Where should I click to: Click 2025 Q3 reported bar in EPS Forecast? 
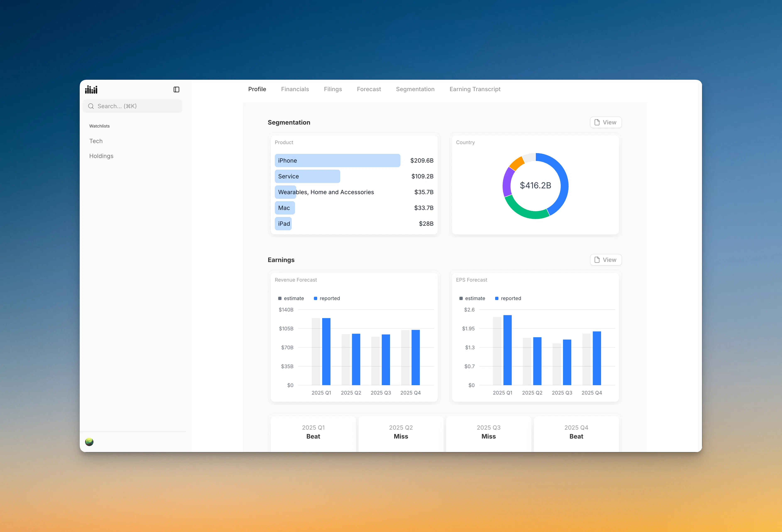point(567,362)
